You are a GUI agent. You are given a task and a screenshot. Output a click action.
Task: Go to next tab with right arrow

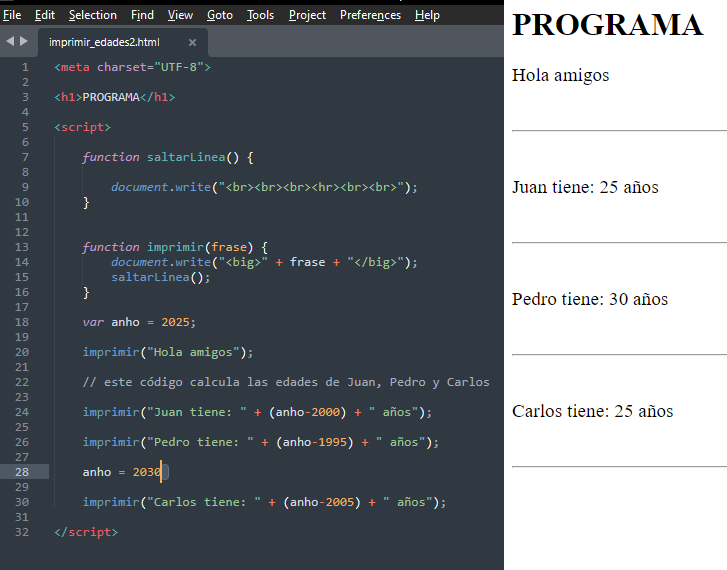coord(24,41)
